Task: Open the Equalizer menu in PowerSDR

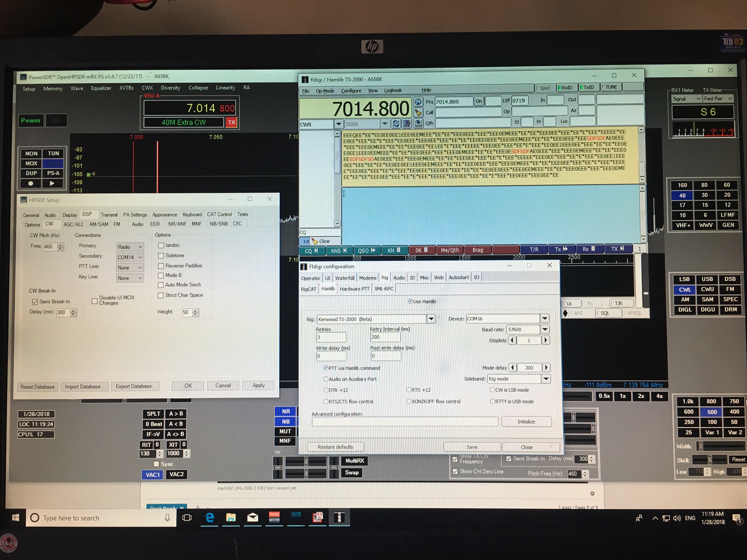Action: coord(101,88)
